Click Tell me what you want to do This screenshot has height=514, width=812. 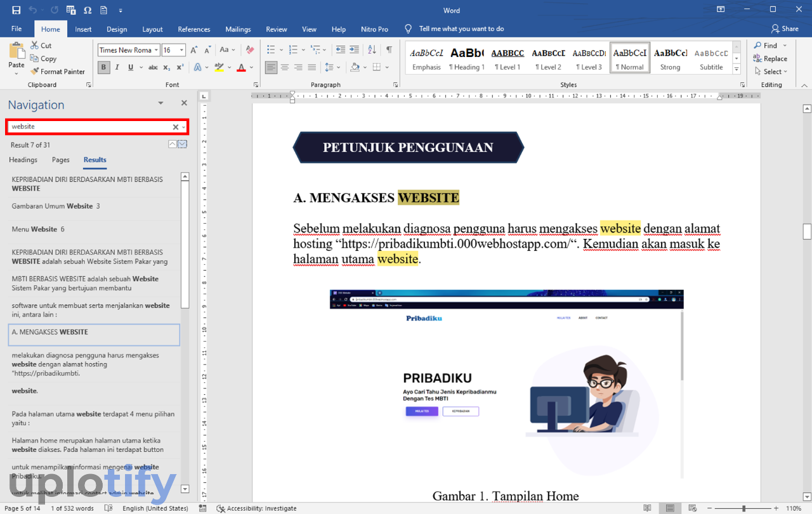(454, 29)
